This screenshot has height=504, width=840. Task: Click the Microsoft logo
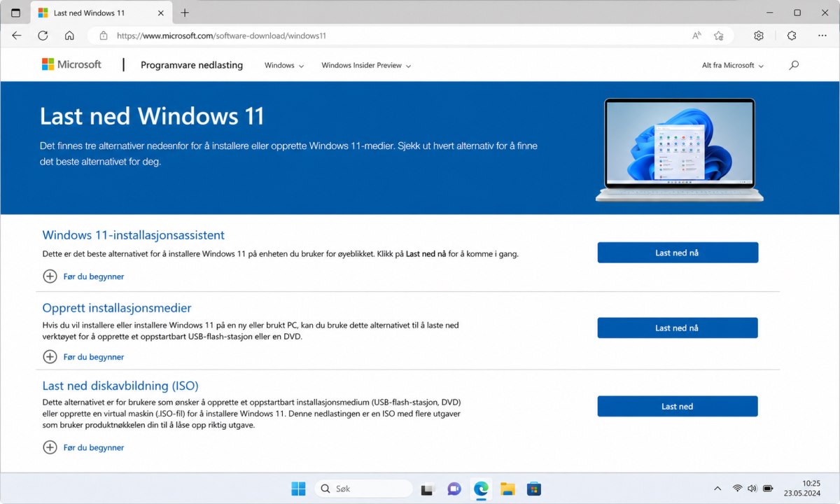pos(71,64)
